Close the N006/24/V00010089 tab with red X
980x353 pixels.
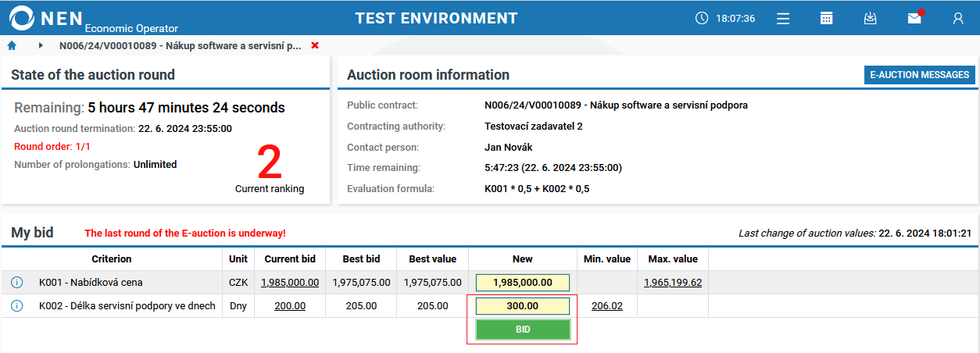pos(315,46)
